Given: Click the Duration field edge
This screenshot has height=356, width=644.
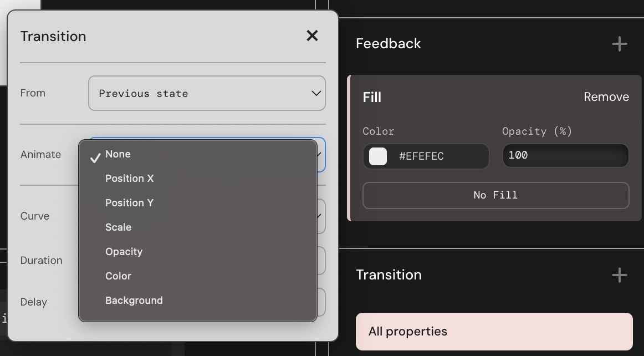Looking at the screenshot, I should [321, 261].
